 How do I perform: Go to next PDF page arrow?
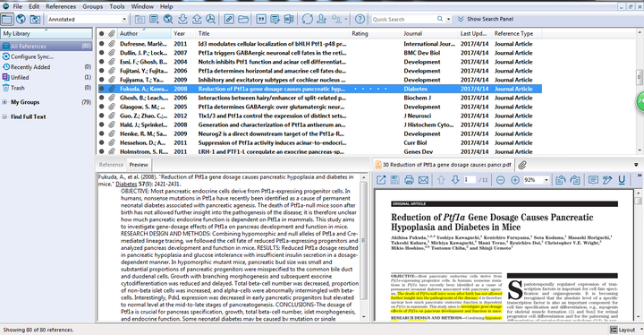point(455,180)
